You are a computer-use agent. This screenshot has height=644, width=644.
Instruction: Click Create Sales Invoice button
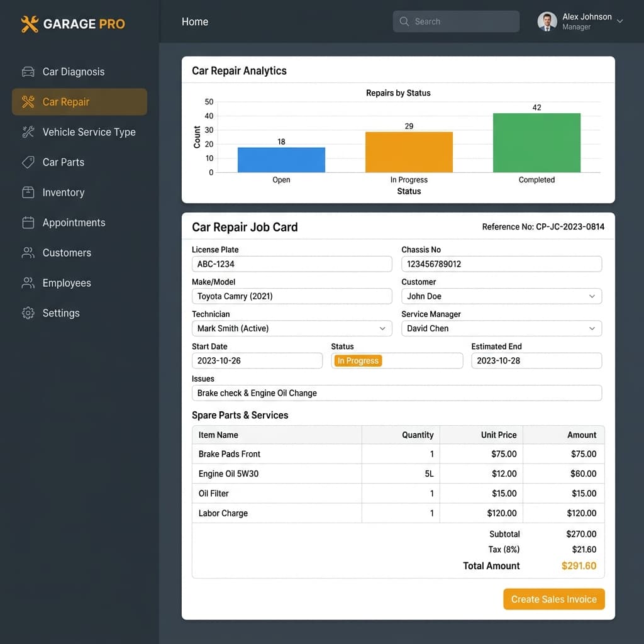coord(553,599)
